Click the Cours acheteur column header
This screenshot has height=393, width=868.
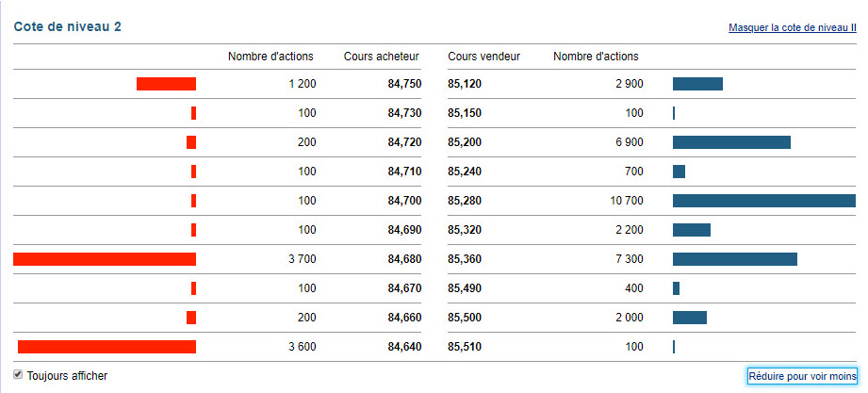point(382,57)
